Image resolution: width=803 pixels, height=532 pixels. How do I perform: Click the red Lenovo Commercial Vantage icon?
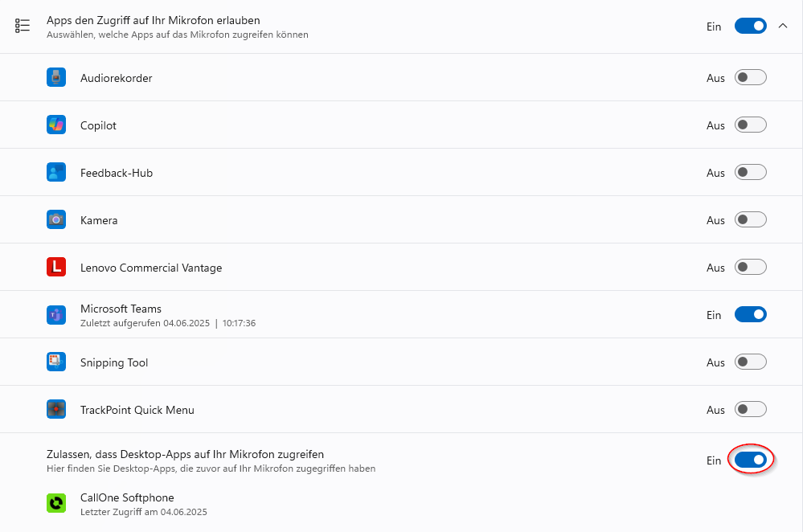[x=56, y=267]
